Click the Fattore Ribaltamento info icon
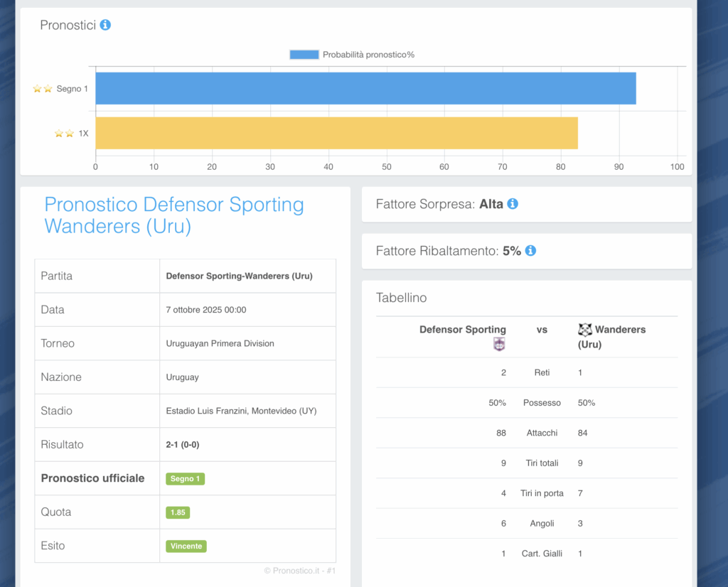Screen dimensions: 728x587 (530, 251)
